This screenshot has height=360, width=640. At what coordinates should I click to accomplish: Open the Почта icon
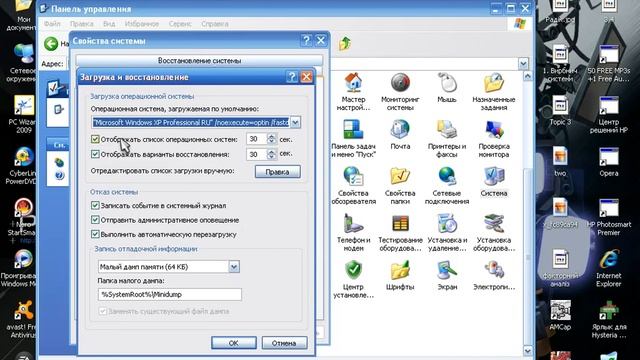pos(400,130)
